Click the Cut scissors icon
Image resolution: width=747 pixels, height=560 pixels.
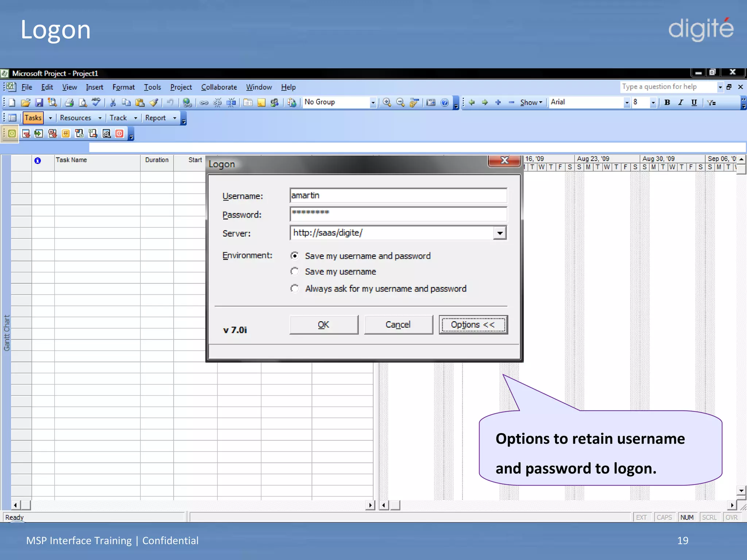click(x=113, y=102)
